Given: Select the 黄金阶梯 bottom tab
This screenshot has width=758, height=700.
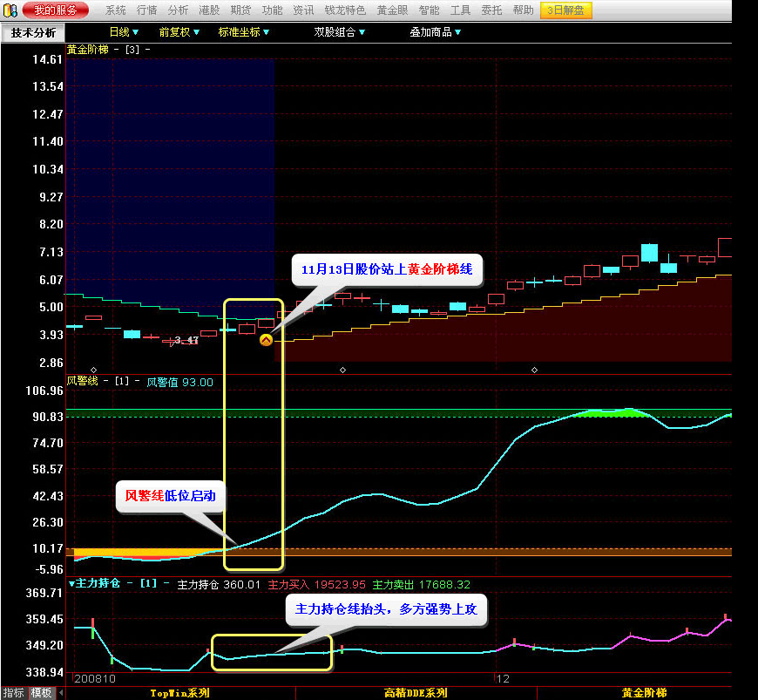Looking at the screenshot, I should [x=644, y=693].
